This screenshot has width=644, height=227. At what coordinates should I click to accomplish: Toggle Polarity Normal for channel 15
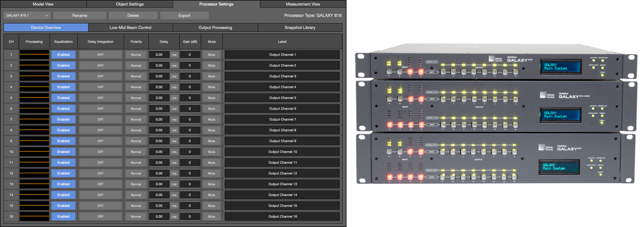(136, 206)
